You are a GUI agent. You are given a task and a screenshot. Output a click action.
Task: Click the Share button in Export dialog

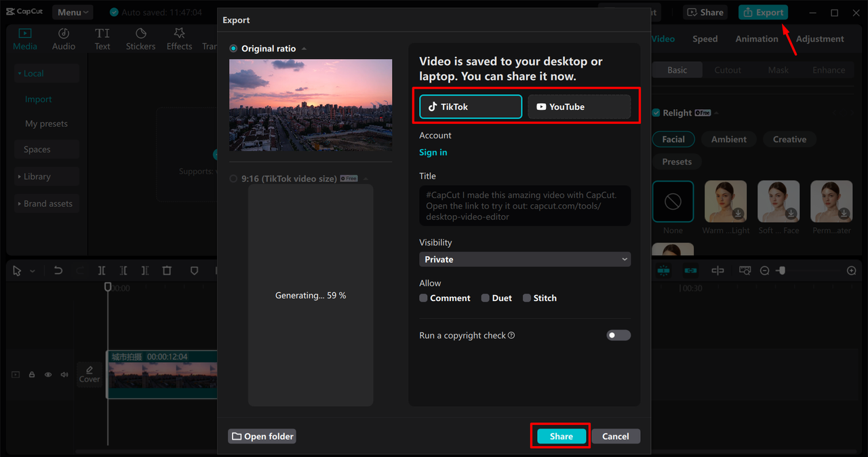(561, 436)
